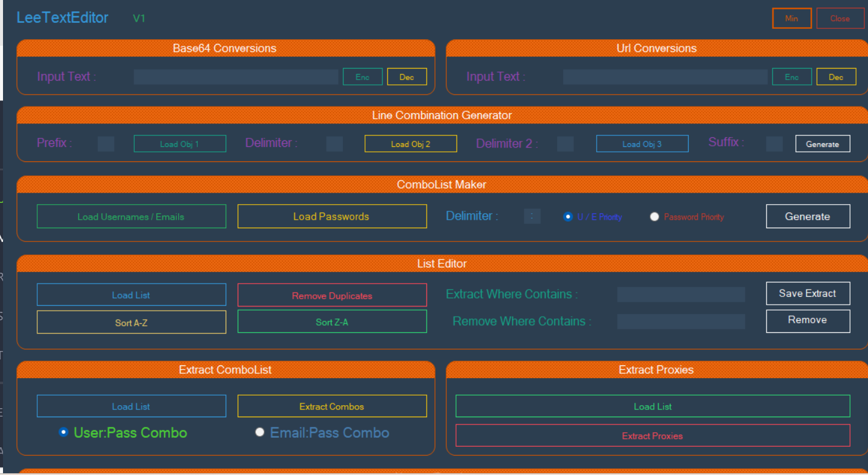The width and height of the screenshot is (868, 475).
Task: Select Load Obj 3 button
Action: point(642,144)
